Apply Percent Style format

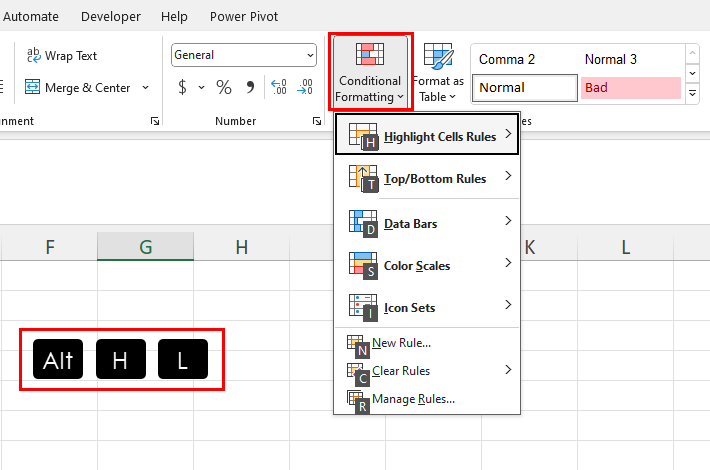coord(224,87)
